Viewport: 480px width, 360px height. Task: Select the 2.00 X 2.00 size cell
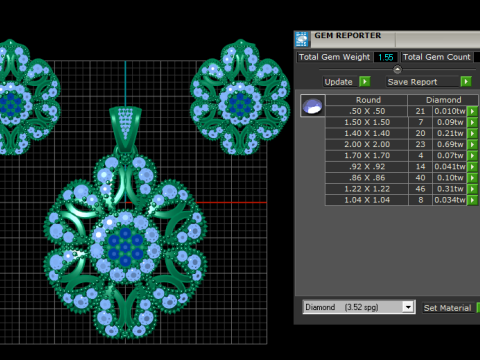(367, 145)
